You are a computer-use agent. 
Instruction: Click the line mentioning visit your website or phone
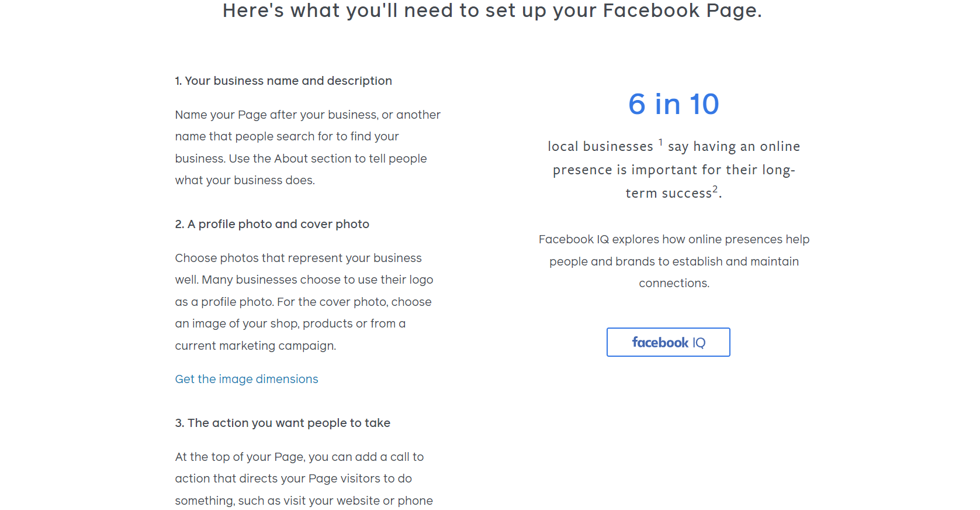[x=304, y=501]
